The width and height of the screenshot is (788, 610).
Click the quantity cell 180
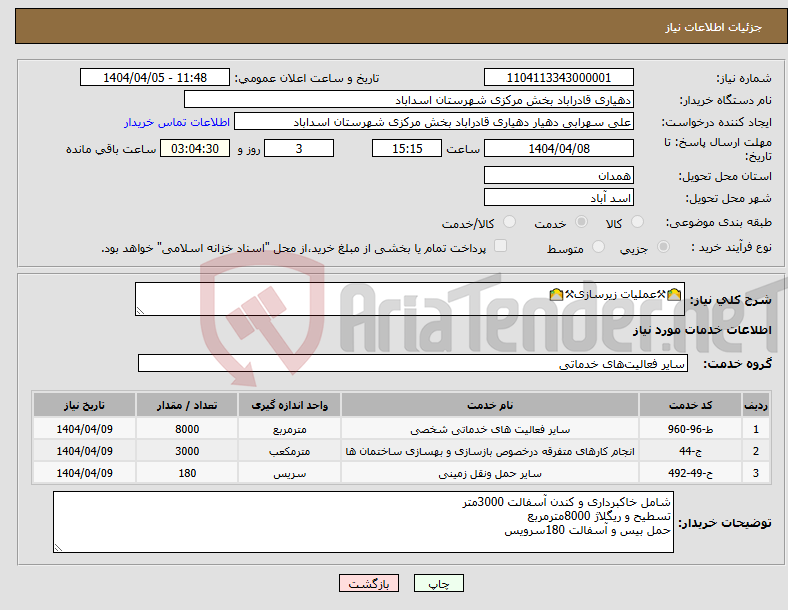187,473
